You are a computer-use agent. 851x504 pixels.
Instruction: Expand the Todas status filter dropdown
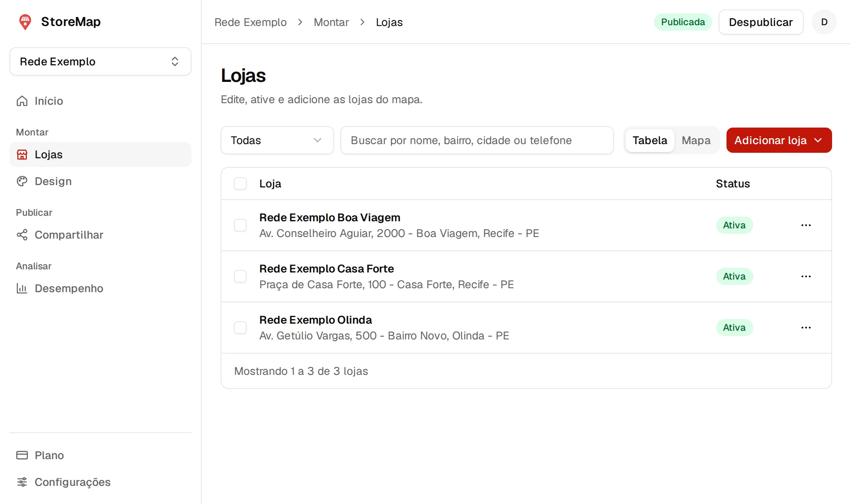click(277, 140)
